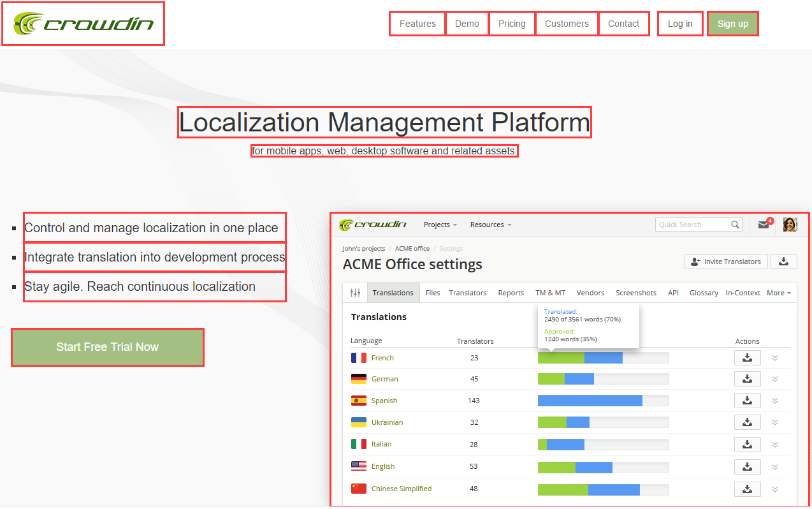The height and width of the screenshot is (509, 812).
Task: Download the German translation
Action: [748, 379]
